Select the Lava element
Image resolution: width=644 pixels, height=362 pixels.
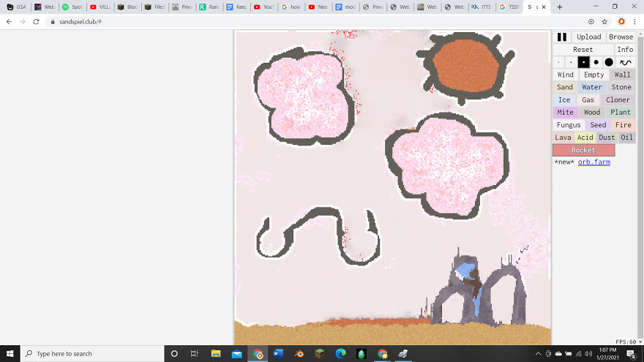pos(563,137)
